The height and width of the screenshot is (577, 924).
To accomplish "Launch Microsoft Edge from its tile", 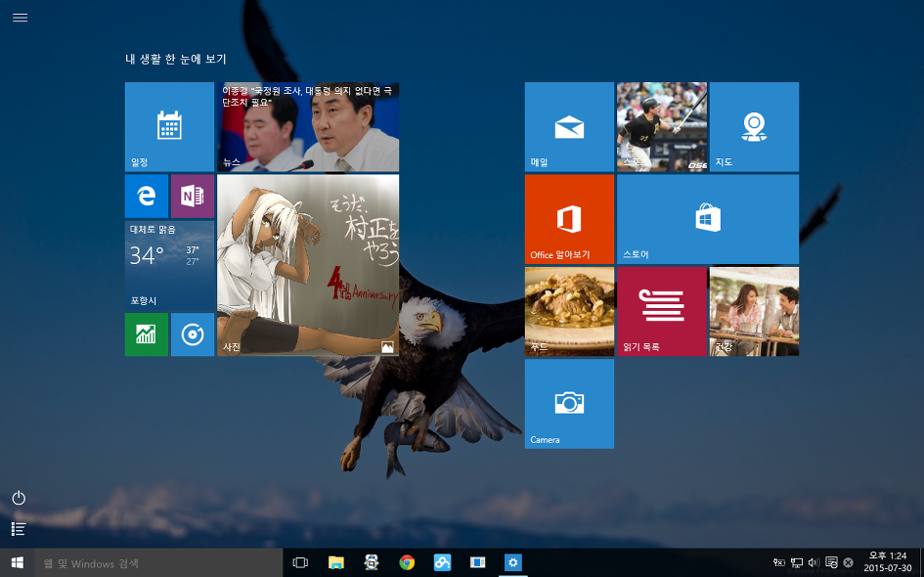I will point(147,197).
